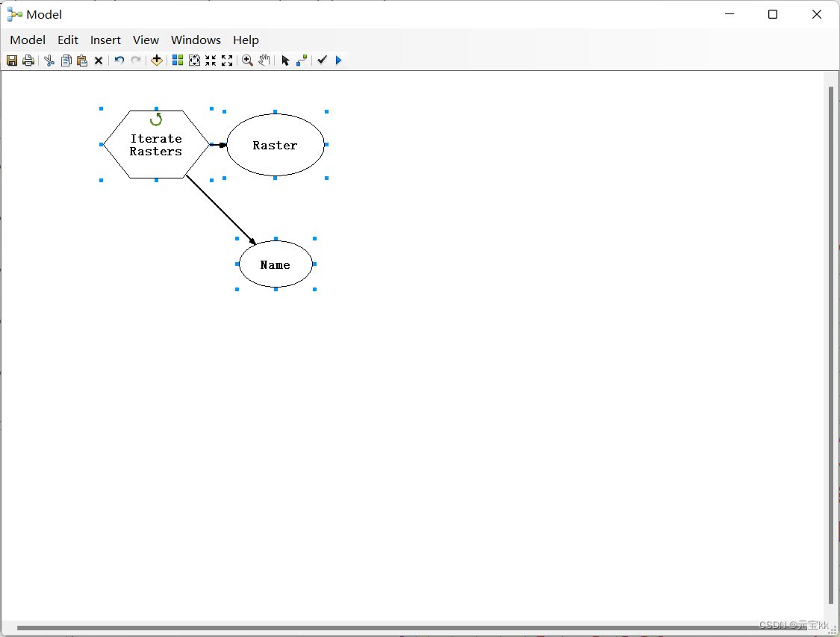
Task: Paste elements from the clipboard
Action: (x=82, y=60)
